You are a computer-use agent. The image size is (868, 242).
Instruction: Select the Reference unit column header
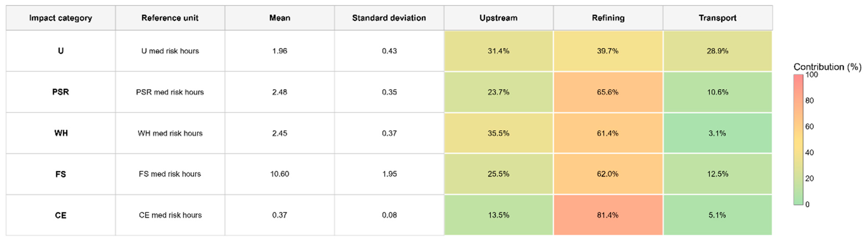coord(170,18)
